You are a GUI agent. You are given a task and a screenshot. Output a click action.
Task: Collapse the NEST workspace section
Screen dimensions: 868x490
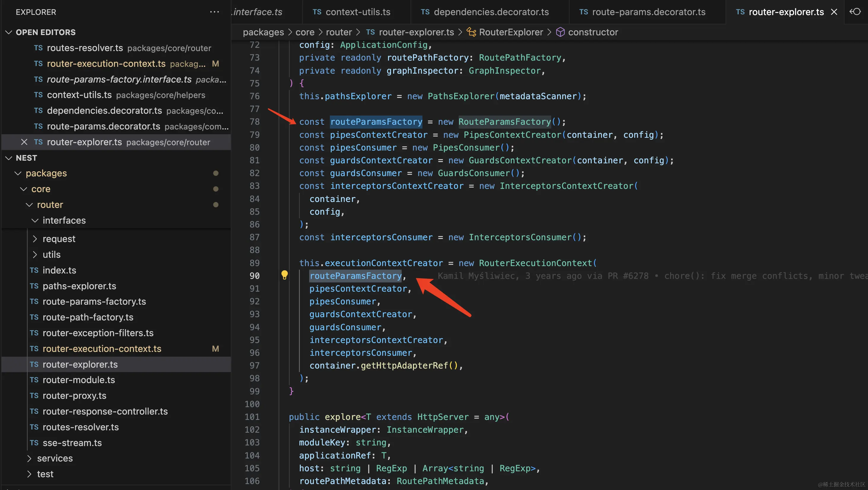coord(9,158)
